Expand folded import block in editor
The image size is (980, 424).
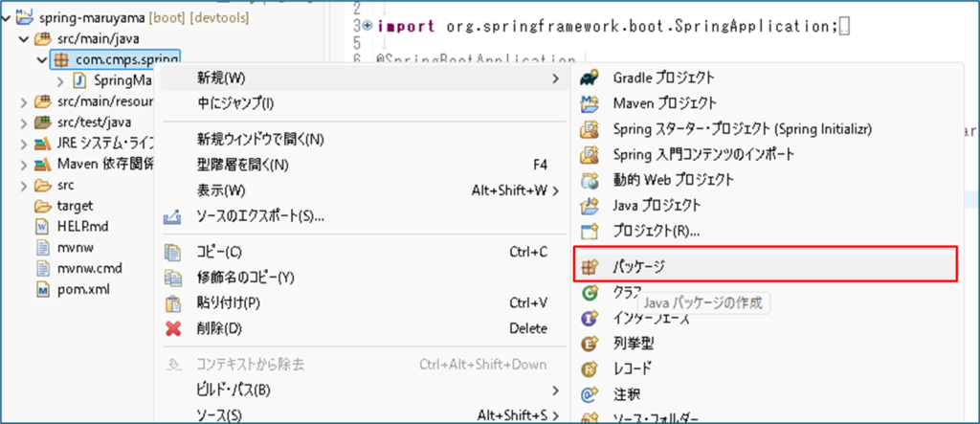click(368, 26)
